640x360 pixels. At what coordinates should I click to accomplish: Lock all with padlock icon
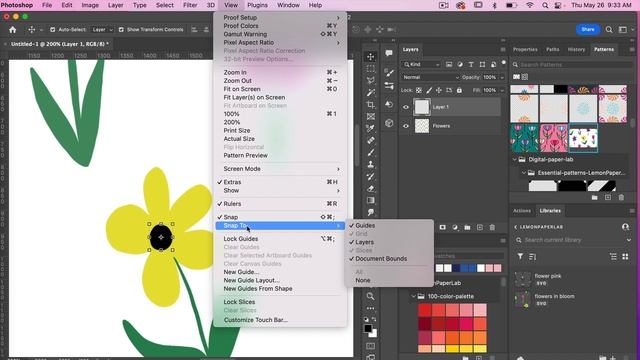coord(459,90)
